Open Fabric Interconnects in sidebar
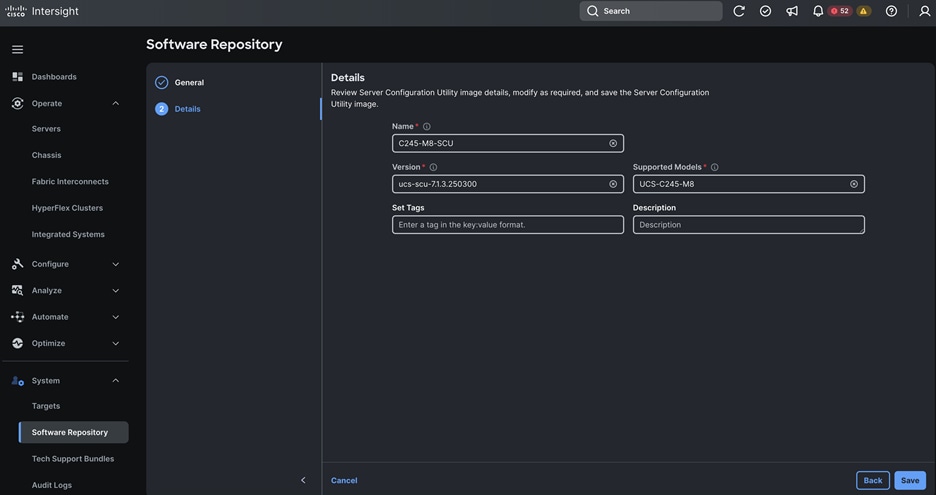This screenshot has height=495, width=936. [70, 182]
